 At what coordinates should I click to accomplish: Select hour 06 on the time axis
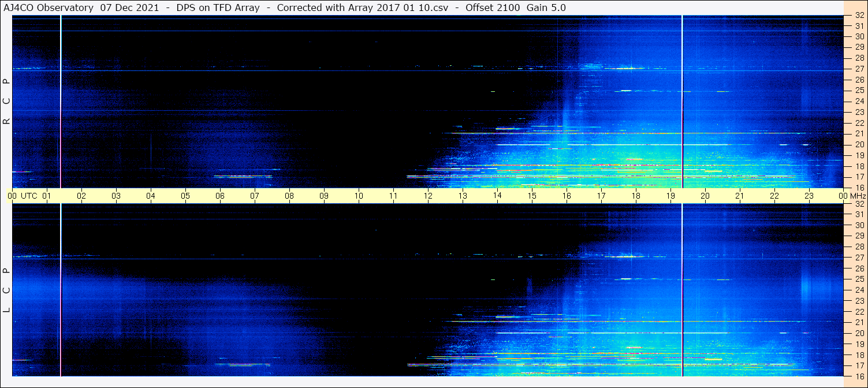click(220, 196)
